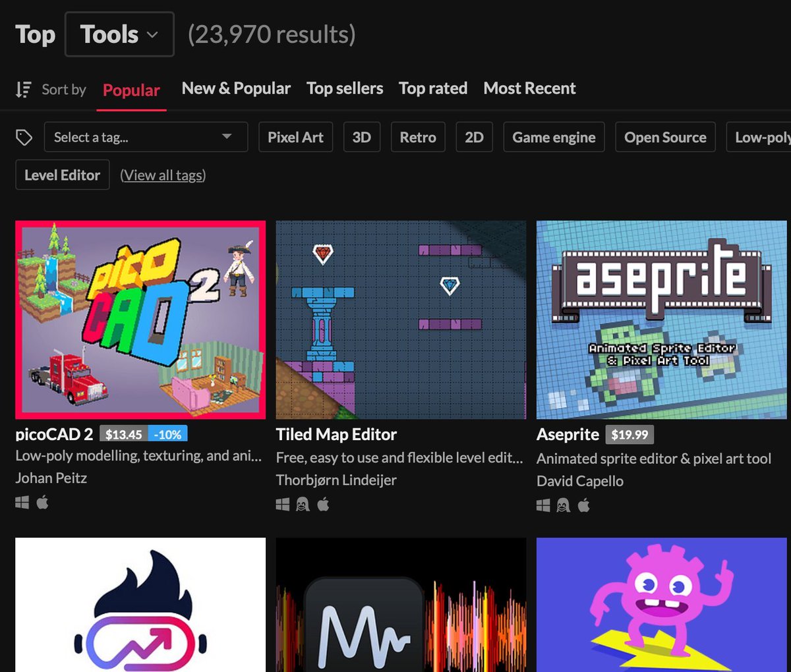The height and width of the screenshot is (672, 791).
Task: Open the Select a tag combo box
Action: click(146, 137)
